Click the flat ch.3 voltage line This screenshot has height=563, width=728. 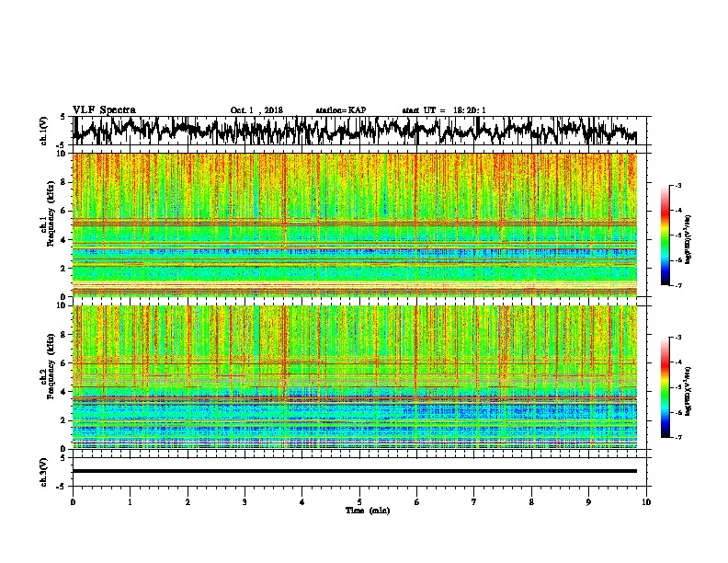[x=354, y=471]
